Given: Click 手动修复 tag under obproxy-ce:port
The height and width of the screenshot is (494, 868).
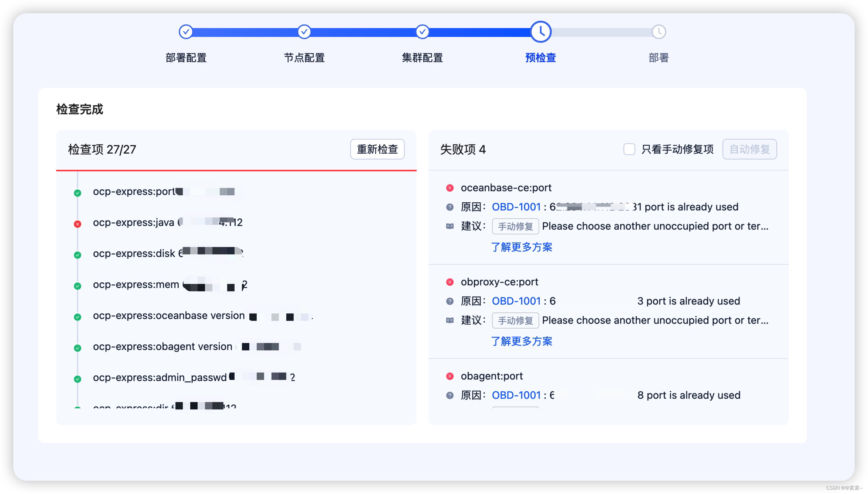Looking at the screenshot, I should click(x=515, y=320).
